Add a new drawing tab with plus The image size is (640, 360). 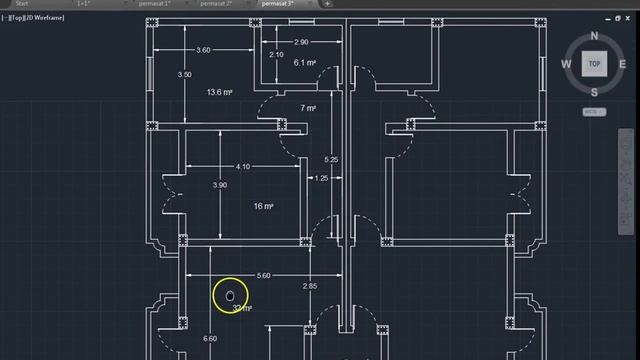click(327, 4)
